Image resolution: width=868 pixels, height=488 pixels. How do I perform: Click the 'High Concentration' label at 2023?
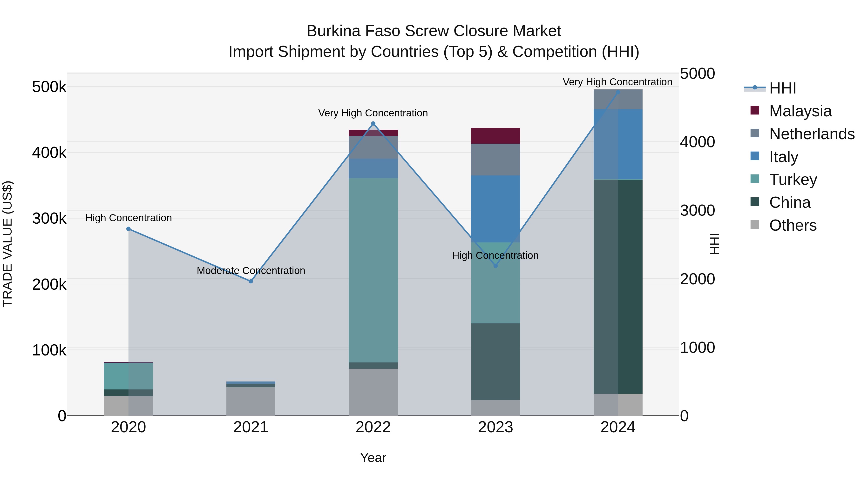pyautogui.click(x=495, y=256)
